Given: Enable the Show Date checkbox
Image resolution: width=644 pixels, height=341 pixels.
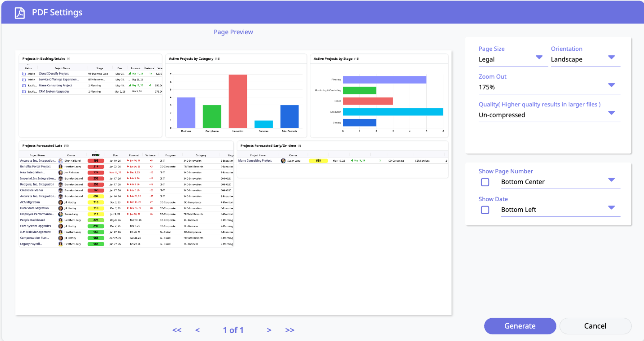Looking at the screenshot, I should point(485,210).
